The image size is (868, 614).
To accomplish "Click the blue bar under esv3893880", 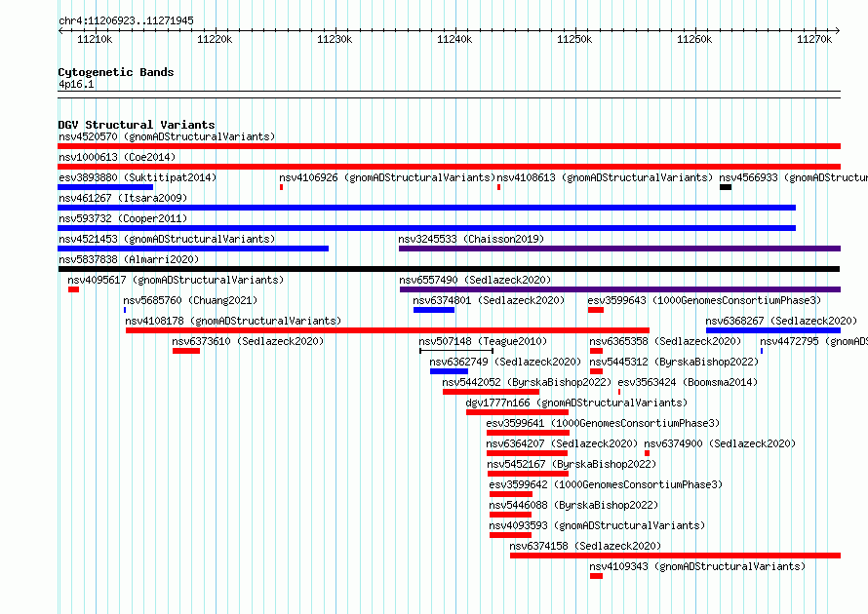I will click(x=105, y=187).
